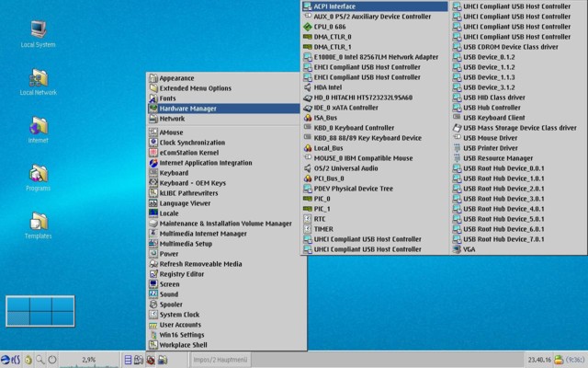The width and height of the screenshot is (588, 368).
Task: Select PDEV Physical Device Tree
Action: pyautogui.click(x=375, y=189)
